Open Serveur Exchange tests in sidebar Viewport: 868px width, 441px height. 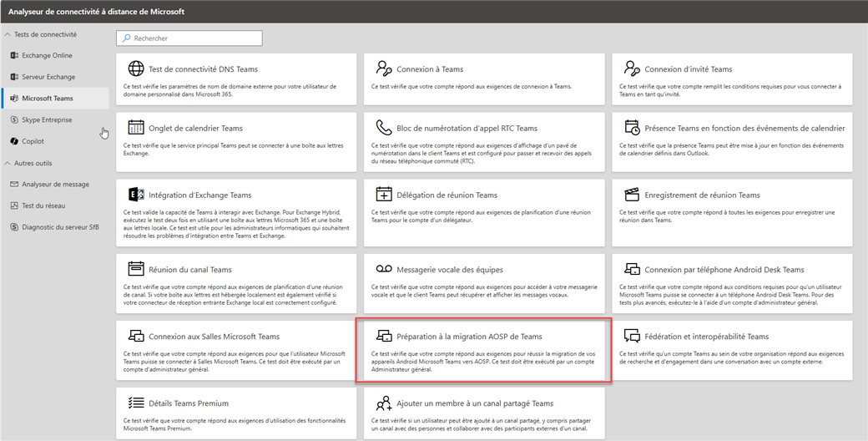55,77
